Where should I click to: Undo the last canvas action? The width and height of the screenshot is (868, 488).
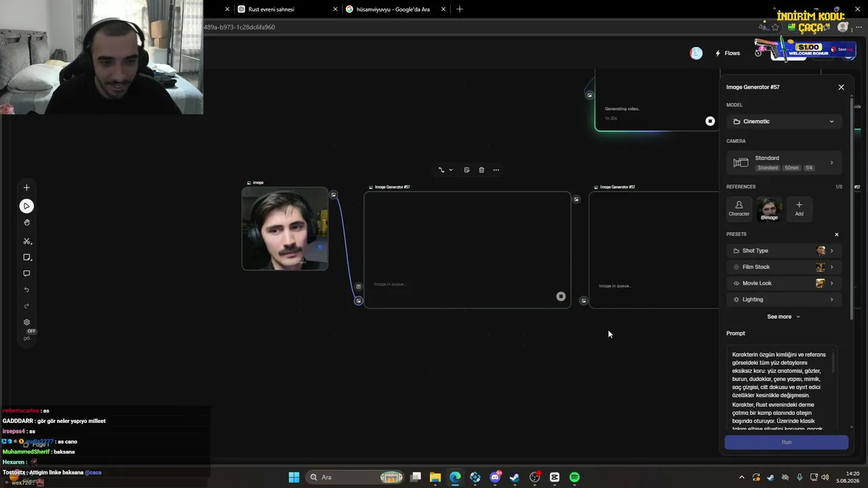[x=26, y=290]
